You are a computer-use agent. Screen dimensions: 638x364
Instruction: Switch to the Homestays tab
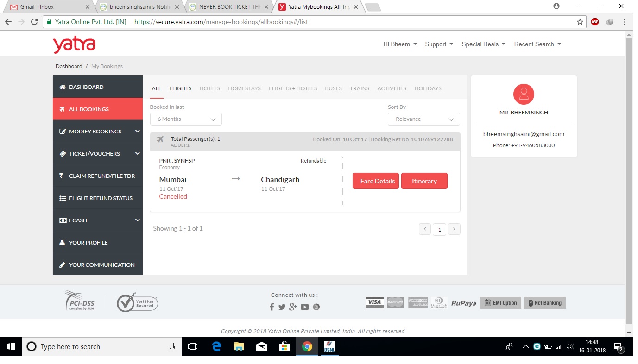point(245,88)
